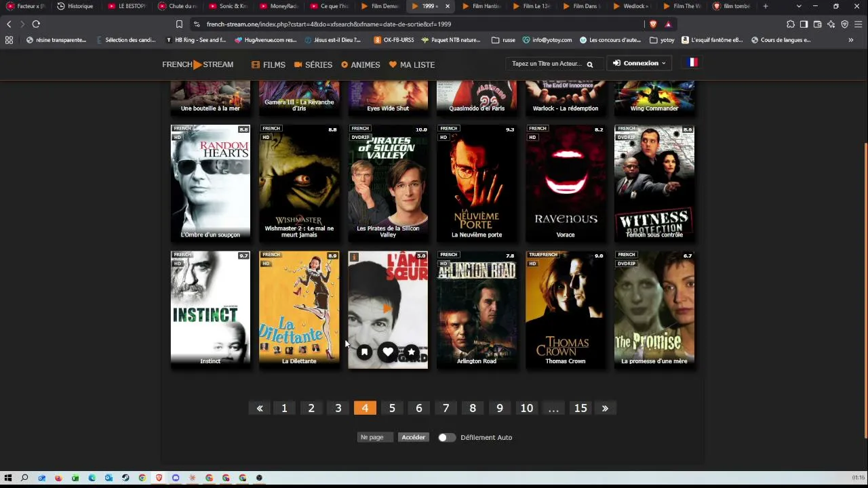Viewport: 868px width, 488px height.
Task: Open La promesse d'une mère poster
Action: point(654,310)
